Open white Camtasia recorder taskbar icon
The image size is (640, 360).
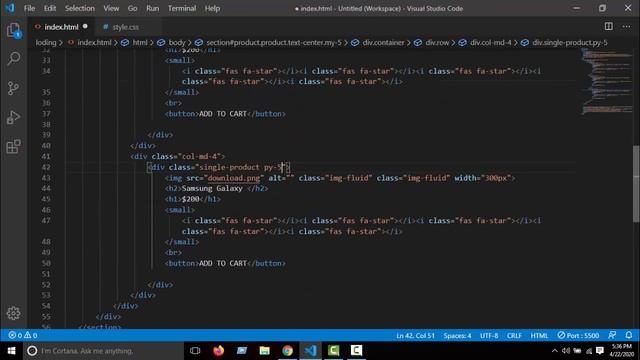point(356,351)
